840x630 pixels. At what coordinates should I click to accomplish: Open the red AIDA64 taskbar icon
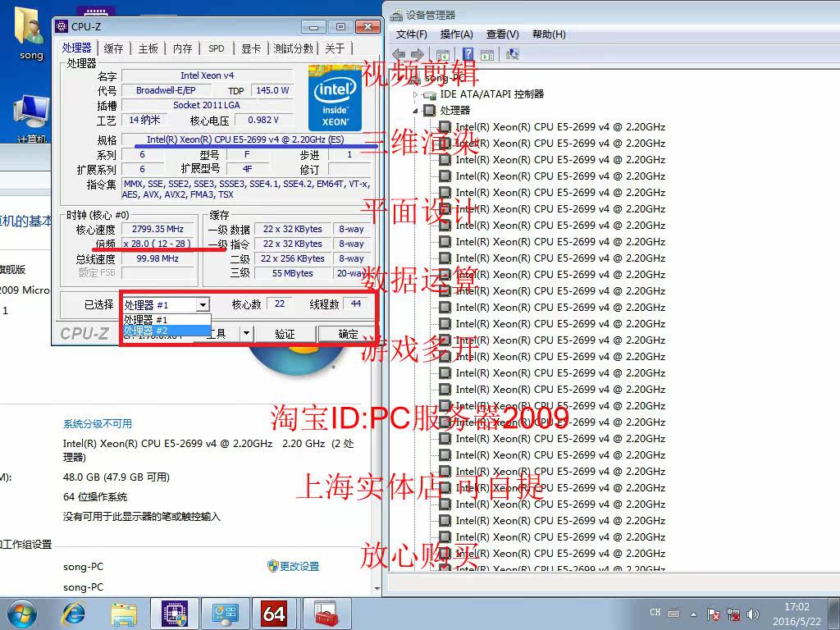click(274, 614)
